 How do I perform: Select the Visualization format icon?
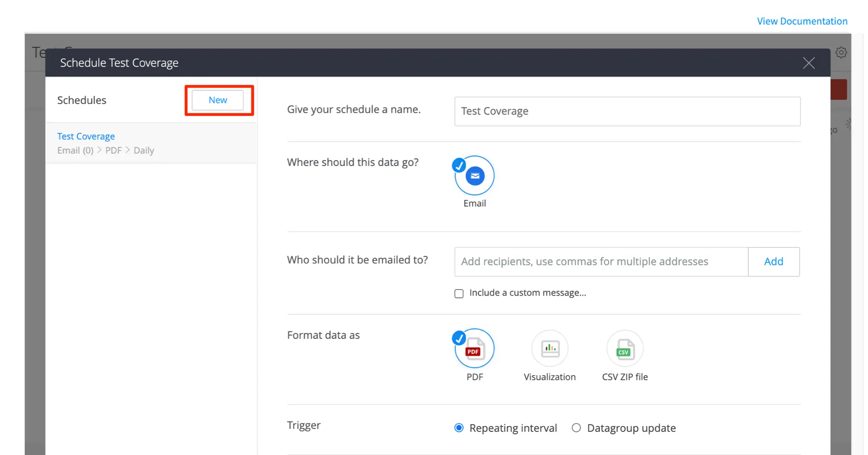pyautogui.click(x=550, y=349)
